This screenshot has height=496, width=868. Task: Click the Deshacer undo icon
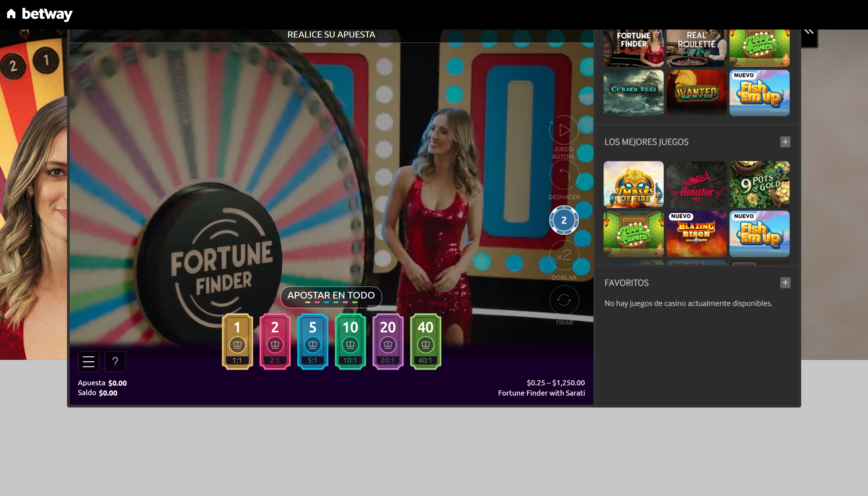pos(564,174)
